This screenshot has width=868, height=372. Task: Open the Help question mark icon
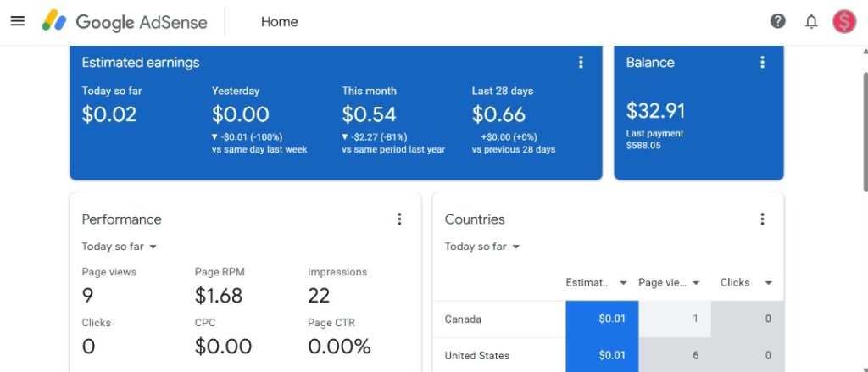click(x=777, y=21)
